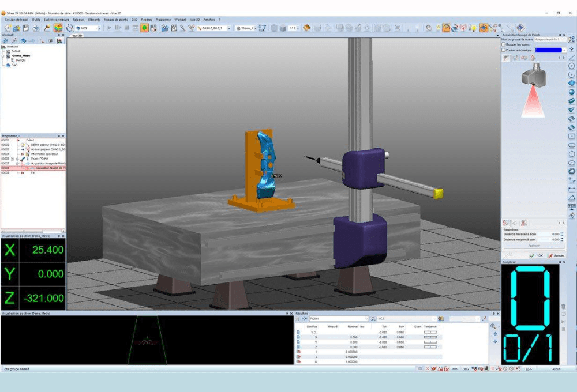Click the line tool in right sidebar

(571, 58)
